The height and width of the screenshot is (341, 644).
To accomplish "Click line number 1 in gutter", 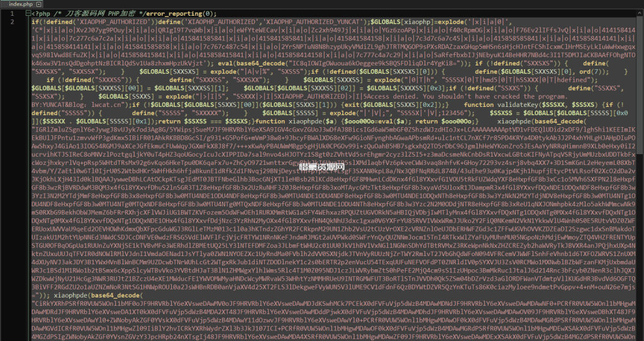I will pos(13,13).
